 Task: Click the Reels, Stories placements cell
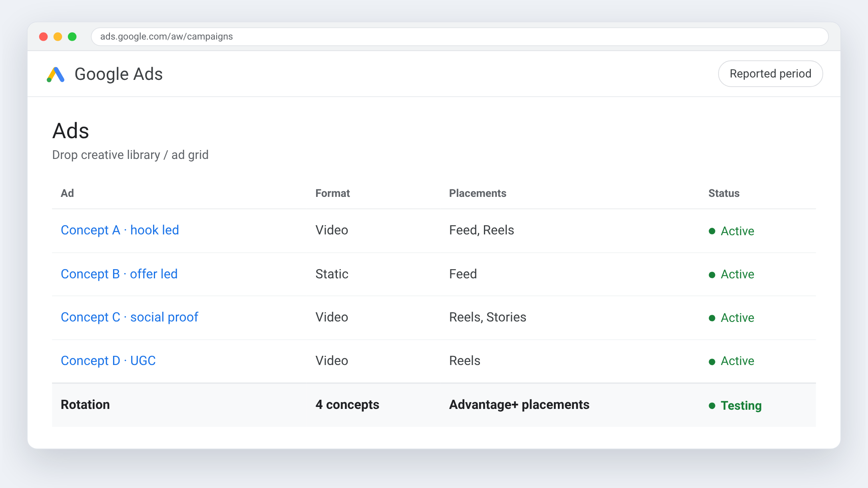click(488, 317)
